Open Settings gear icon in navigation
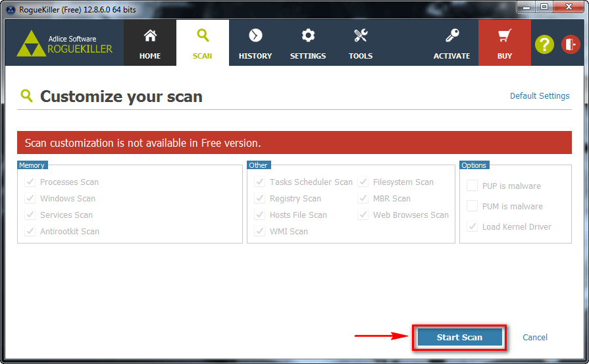 pyautogui.click(x=308, y=36)
